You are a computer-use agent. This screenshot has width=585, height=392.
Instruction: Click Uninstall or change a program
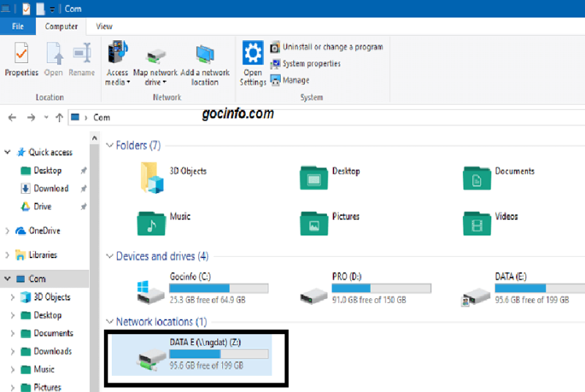tap(327, 47)
